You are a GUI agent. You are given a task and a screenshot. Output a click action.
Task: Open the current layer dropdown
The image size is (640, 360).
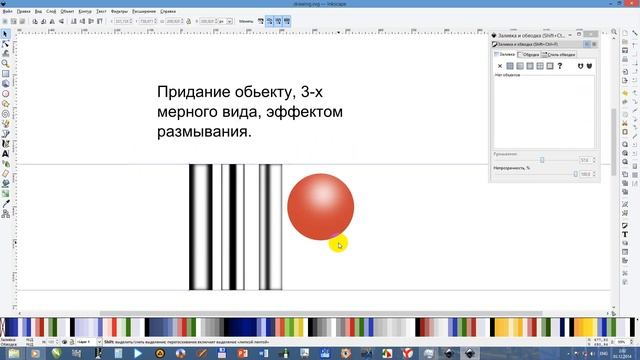pos(89,342)
